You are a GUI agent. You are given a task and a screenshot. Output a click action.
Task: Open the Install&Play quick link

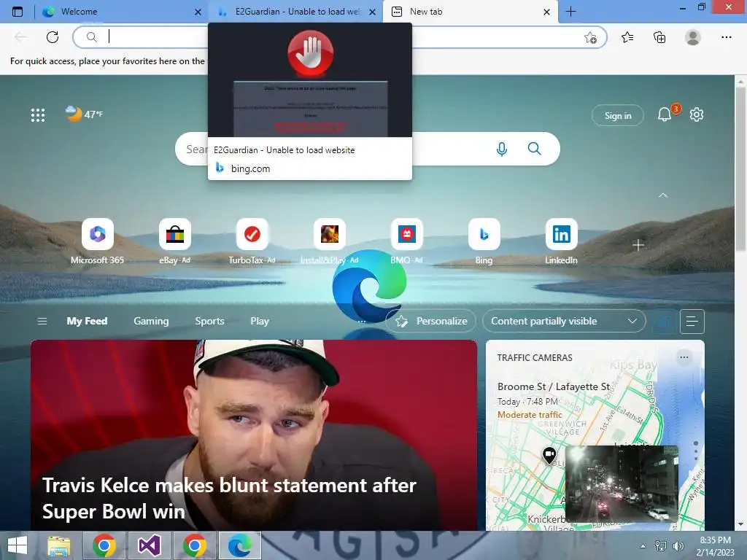click(329, 241)
